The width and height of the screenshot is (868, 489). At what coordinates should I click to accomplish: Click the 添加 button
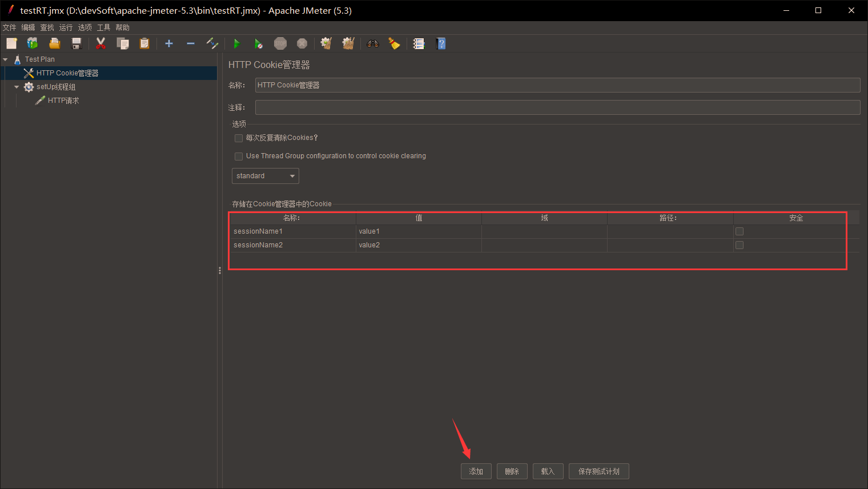pos(476,471)
